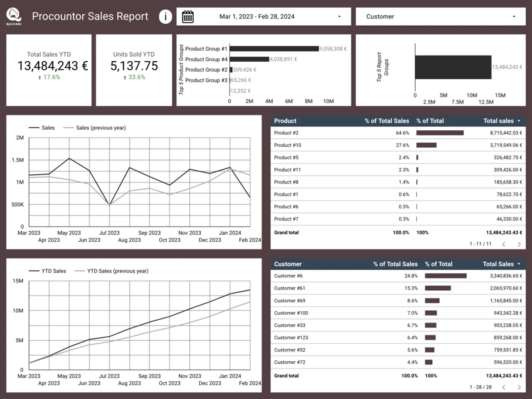This screenshot has width=532, height=399.
Task: Toggle the YTD Sales legend entry
Action: 48,271
